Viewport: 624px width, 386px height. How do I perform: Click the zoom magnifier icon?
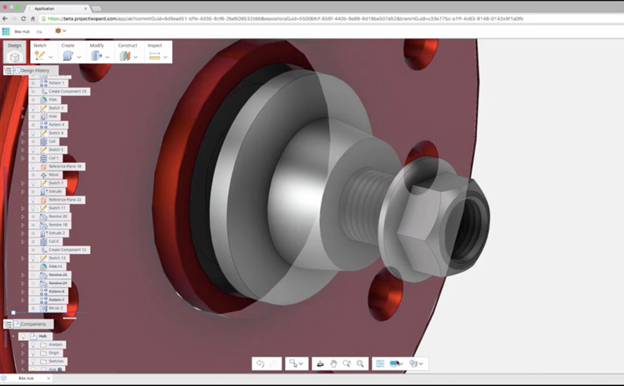[360, 364]
